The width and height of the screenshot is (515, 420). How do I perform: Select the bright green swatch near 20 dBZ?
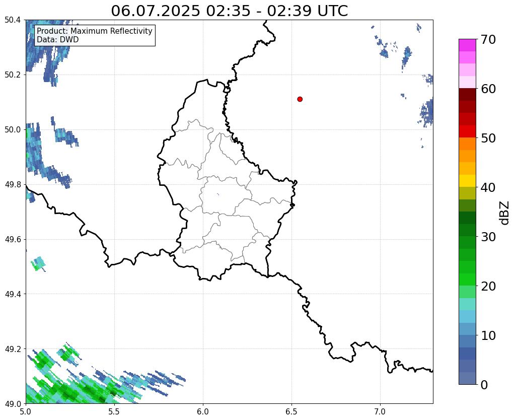click(467, 279)
